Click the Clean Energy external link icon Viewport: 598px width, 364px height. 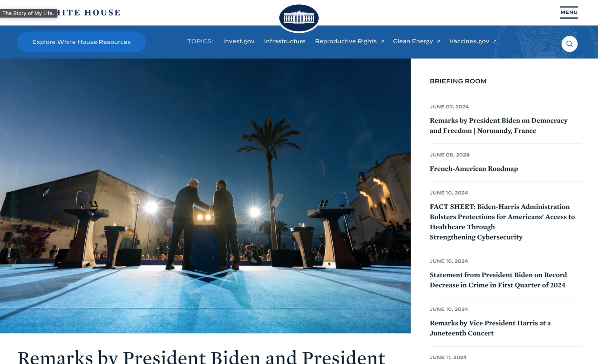click(439, 41)
